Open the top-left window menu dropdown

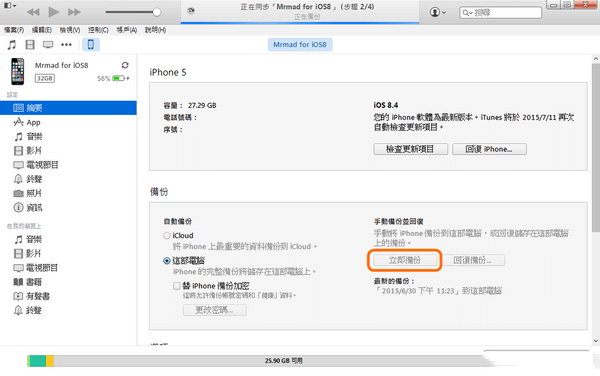pyautogui.click(x=10, y=6)
